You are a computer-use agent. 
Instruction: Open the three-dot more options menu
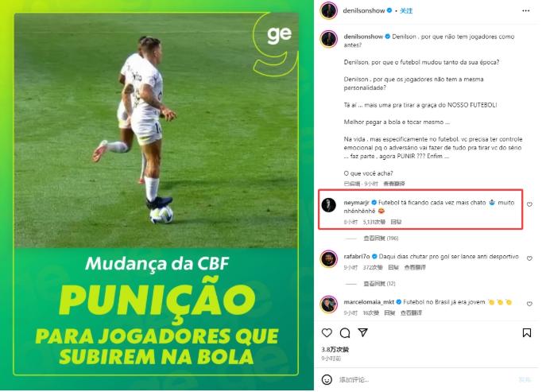(x=526, y=10)
